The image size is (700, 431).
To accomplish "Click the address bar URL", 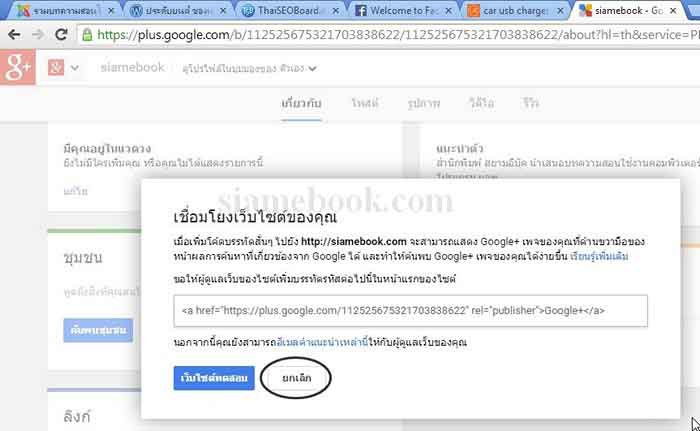I will [397, 35].
